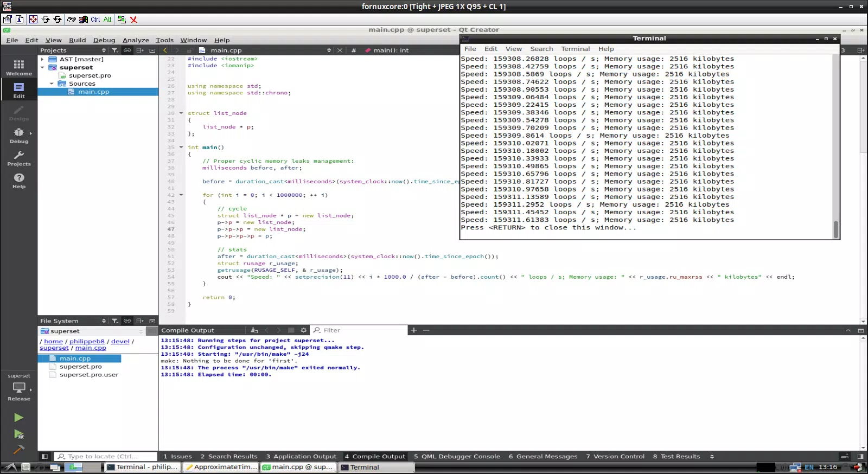Filter the Projects tree

115,50
